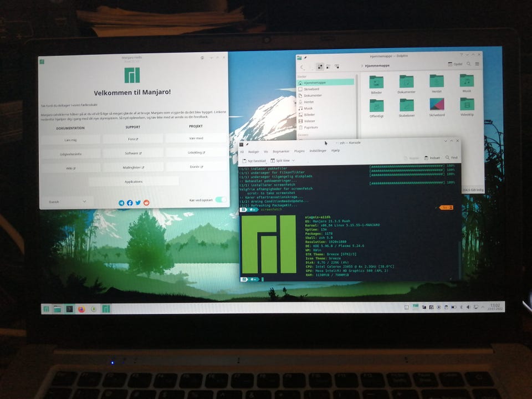Open the Telegram link in Manjaro Hello
The image size is (532, 399).
[x=121, y=203]
